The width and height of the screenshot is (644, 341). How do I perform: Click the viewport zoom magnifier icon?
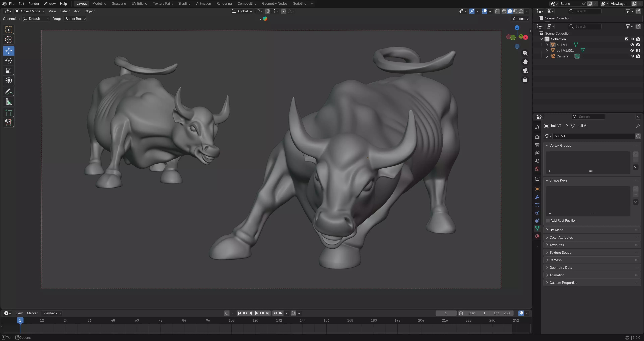pyautogui.click(x=525, y=53)
